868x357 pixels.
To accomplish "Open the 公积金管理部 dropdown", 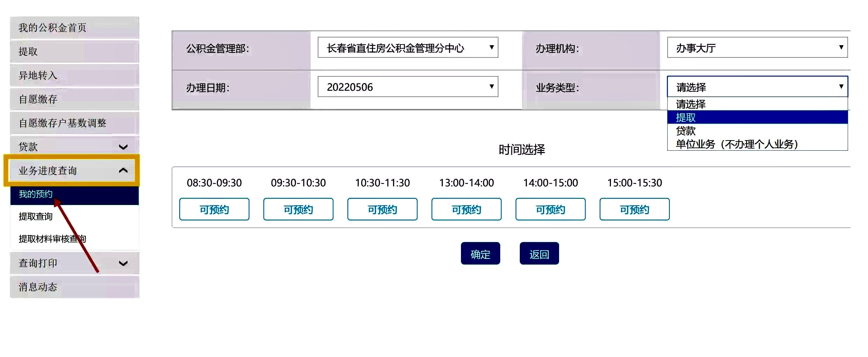I will [408, 48].
